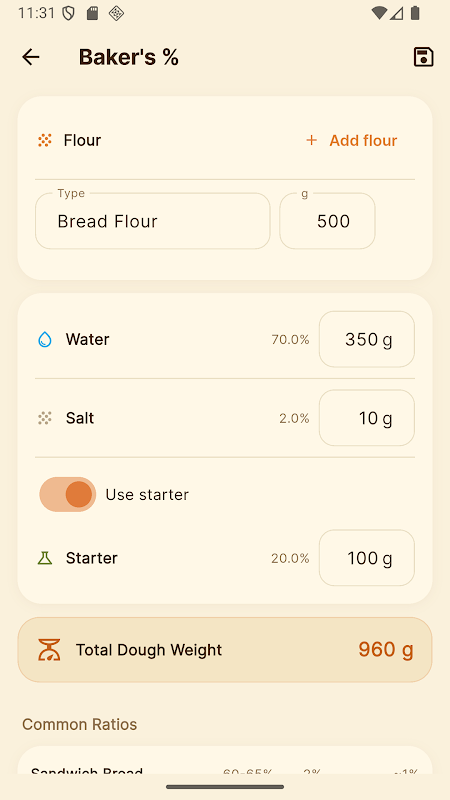Change the starter amount 100 g field
Image resolution: width=450 pixels, height=800 pixels.
[x=367, y=558]
